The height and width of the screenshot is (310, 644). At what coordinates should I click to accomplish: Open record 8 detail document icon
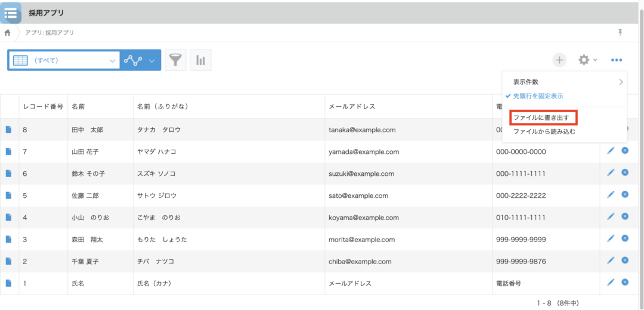tap(9, 129)
